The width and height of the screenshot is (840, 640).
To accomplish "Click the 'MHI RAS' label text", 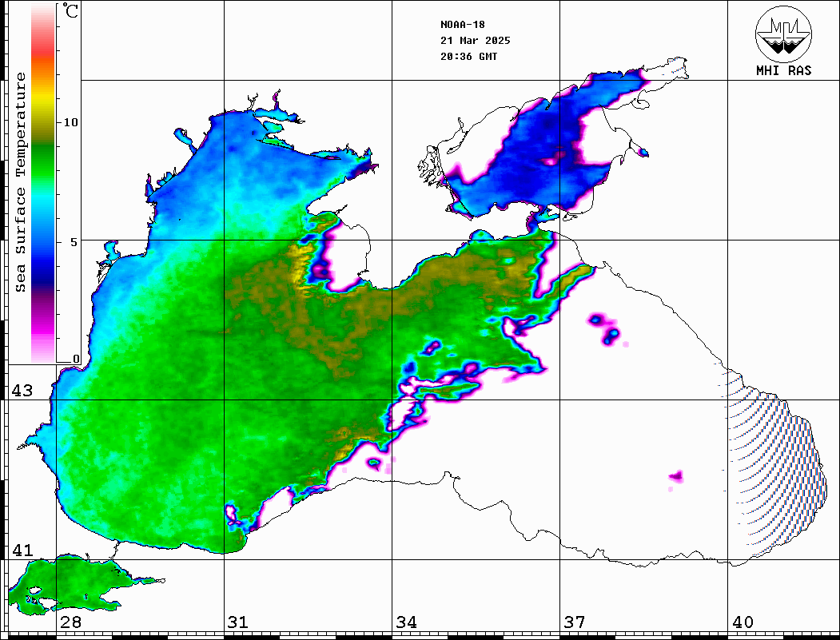I will [x=784, y=70].
